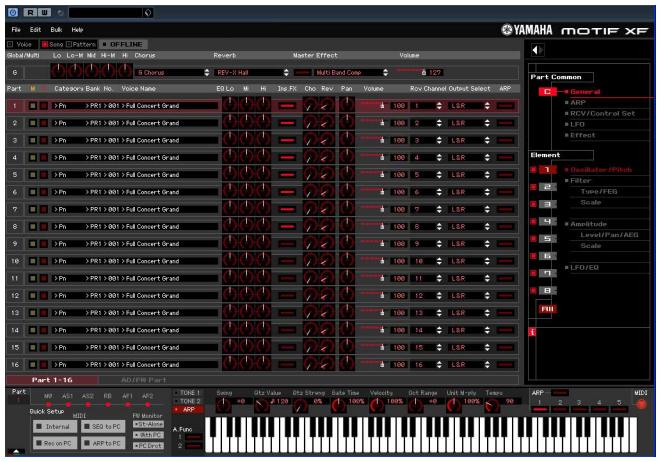
Task: Click the red info i icon
Action: pos(532,332)
